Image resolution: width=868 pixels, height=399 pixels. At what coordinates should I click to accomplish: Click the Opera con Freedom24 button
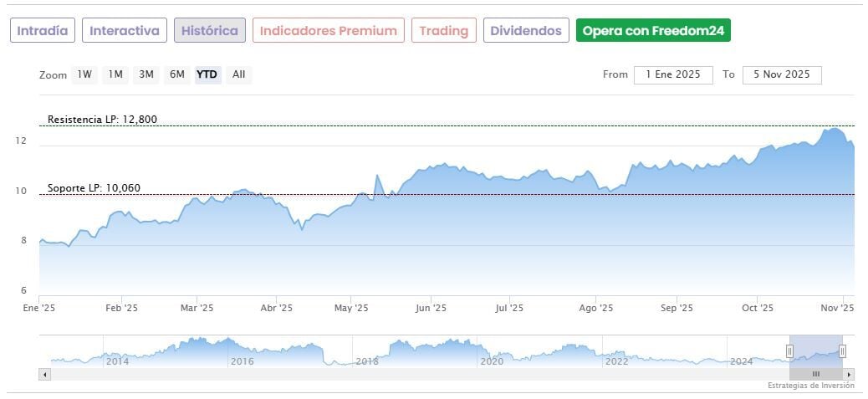(x=654, y=31)
